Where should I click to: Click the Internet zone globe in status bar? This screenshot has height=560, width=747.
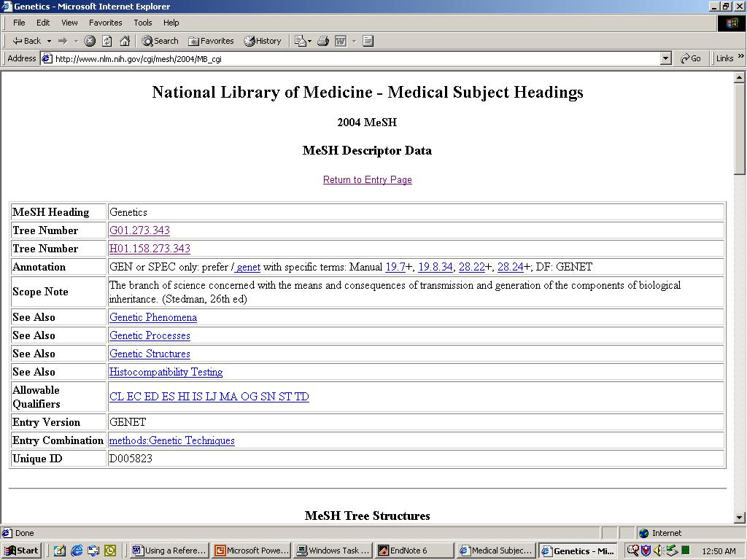tap(644, 533)
